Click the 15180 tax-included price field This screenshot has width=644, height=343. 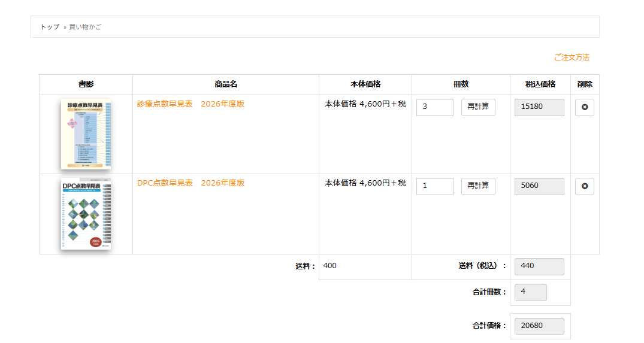coord(539,107)
